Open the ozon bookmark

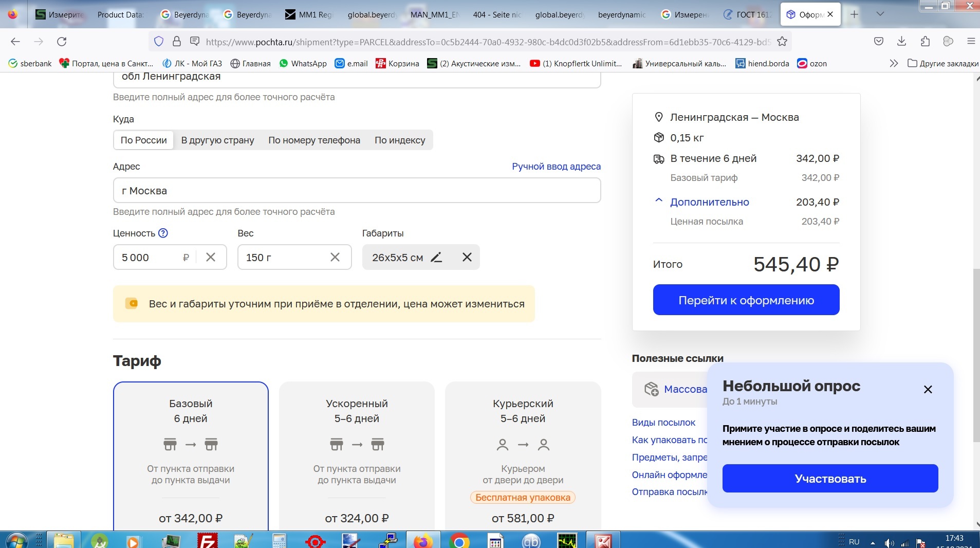point(812,63)
